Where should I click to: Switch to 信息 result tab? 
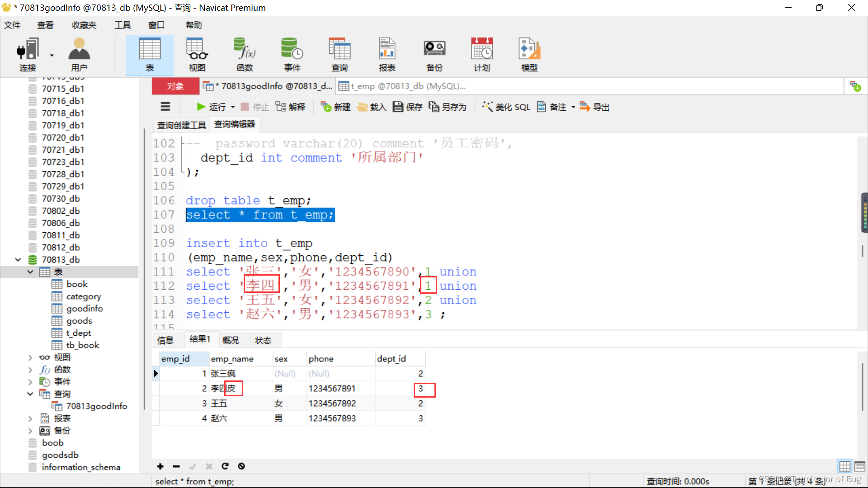coord(165,340)
